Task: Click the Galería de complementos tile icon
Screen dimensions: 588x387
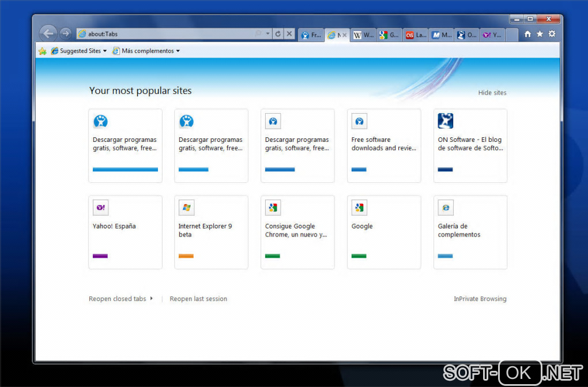Action: (446, 208)
